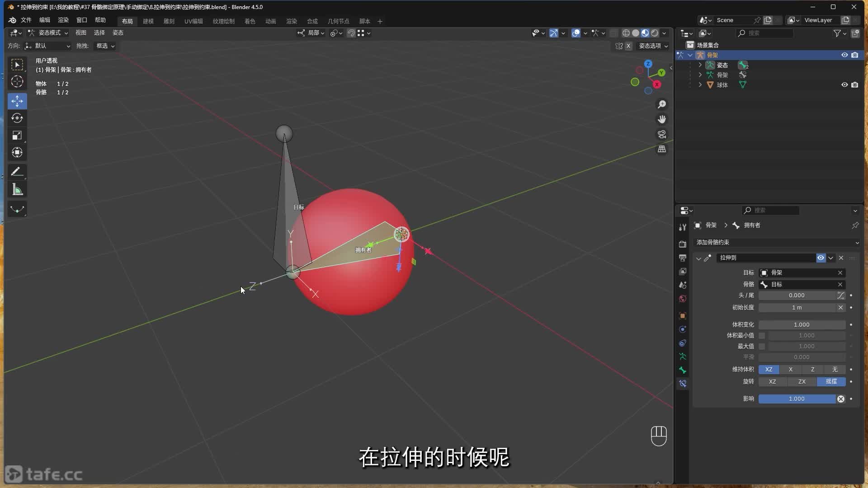
Task: Switch to the 动画 workspace tab
Action: click(x=270, y=21)
